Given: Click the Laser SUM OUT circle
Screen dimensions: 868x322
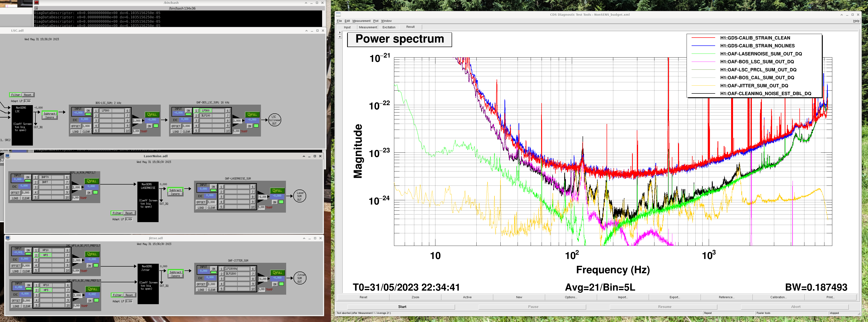Looking at the screenshot, I should pos(299,196).
